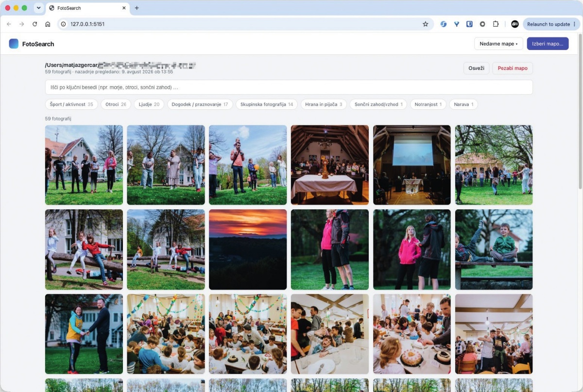The width and height of the screenshot is (583, 392).
Task: Open the gear-shaped extension icon
Action: (x=482, y=24)
